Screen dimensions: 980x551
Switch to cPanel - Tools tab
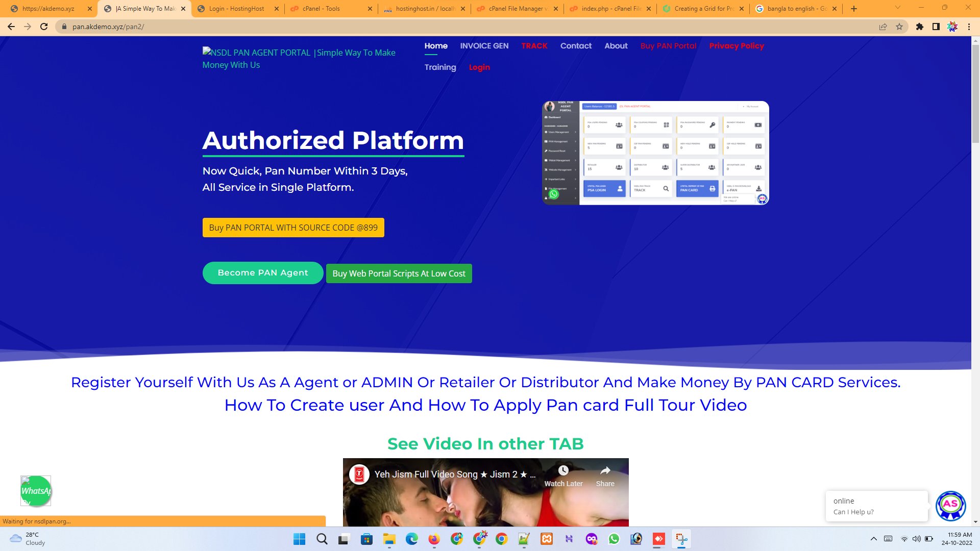322,9
